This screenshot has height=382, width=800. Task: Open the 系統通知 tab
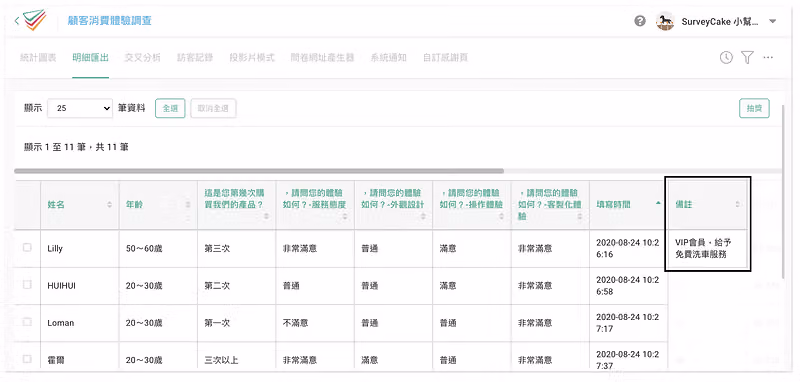coord(388,58)
